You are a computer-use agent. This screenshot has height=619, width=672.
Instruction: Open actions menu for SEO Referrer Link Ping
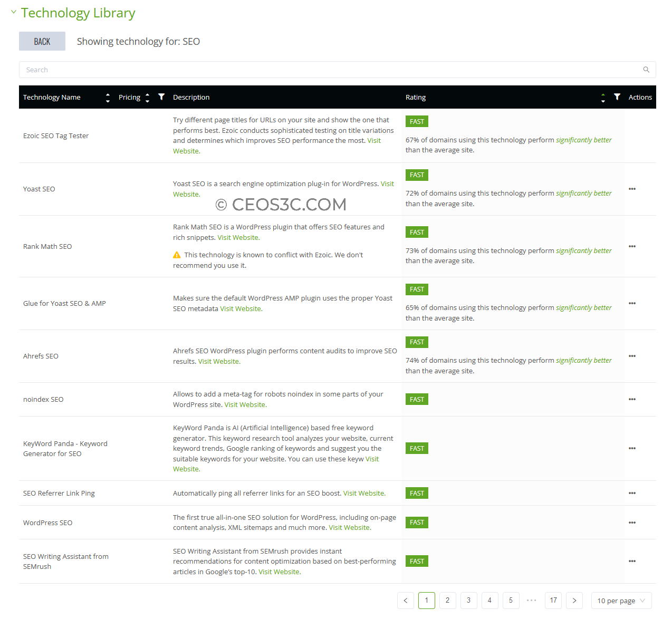(x=632, y=493)
